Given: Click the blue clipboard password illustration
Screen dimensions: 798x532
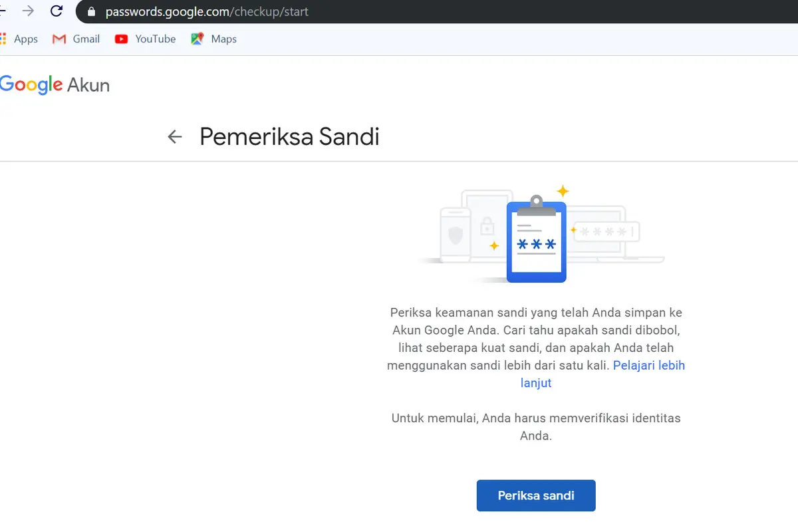Looking at the screenshot, I should [536, 239].
